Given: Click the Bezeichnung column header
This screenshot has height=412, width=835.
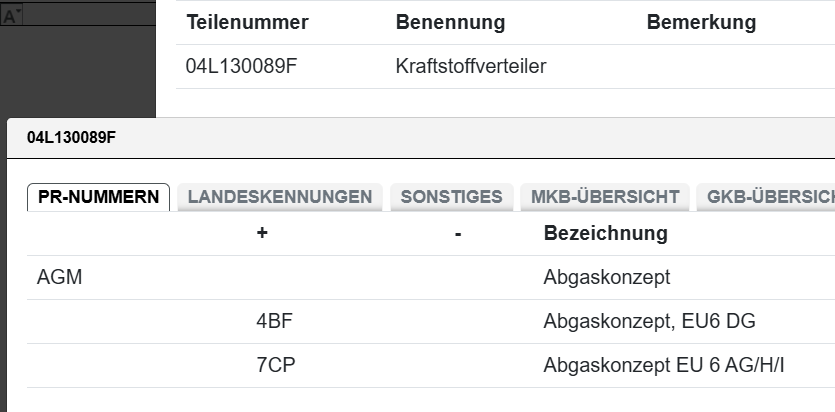Looking at the screenshot, I should point(605,234).
